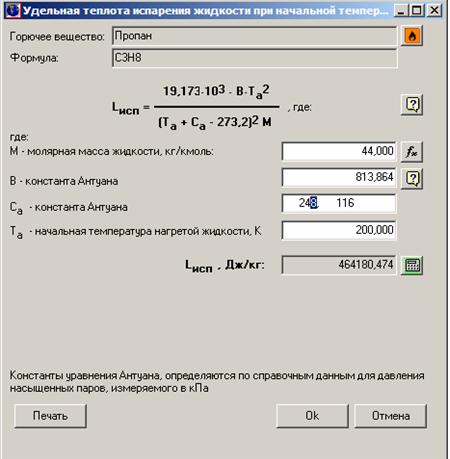Open the formula help question icon
Screen dimensions: 450x459
(412, 105)
